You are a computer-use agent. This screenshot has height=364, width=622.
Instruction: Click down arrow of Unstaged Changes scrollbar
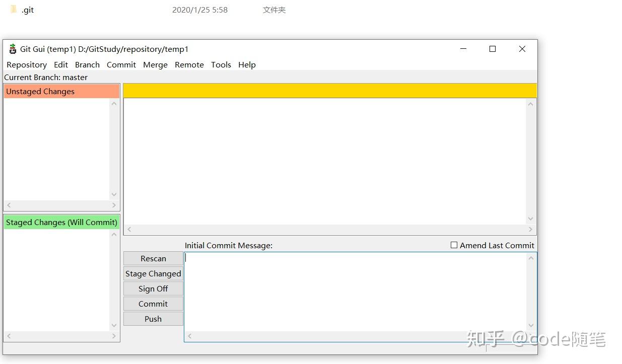point(114,195)
